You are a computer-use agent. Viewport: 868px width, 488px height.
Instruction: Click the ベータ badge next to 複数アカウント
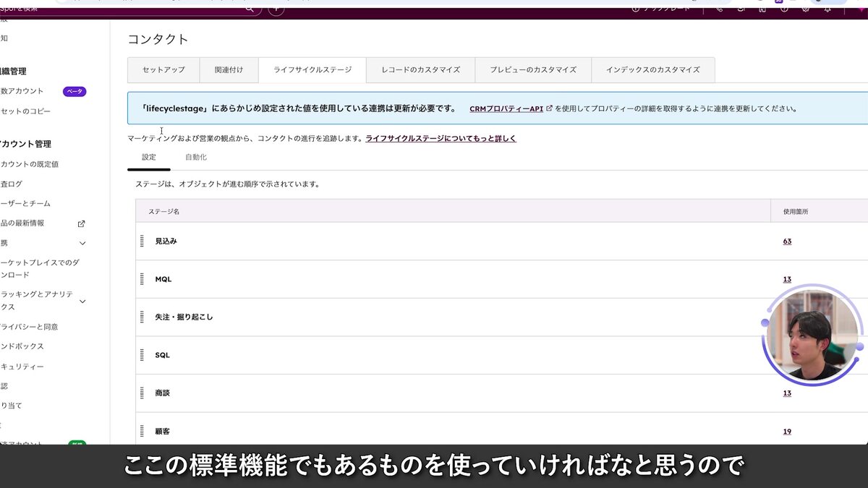pos(75,91)
